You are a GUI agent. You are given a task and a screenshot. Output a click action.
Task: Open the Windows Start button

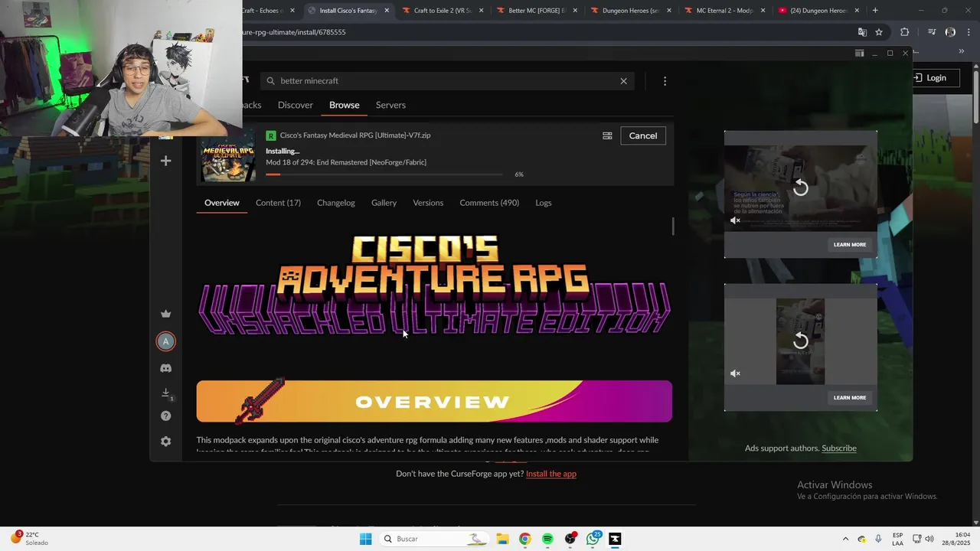click(x=365, y=539)
